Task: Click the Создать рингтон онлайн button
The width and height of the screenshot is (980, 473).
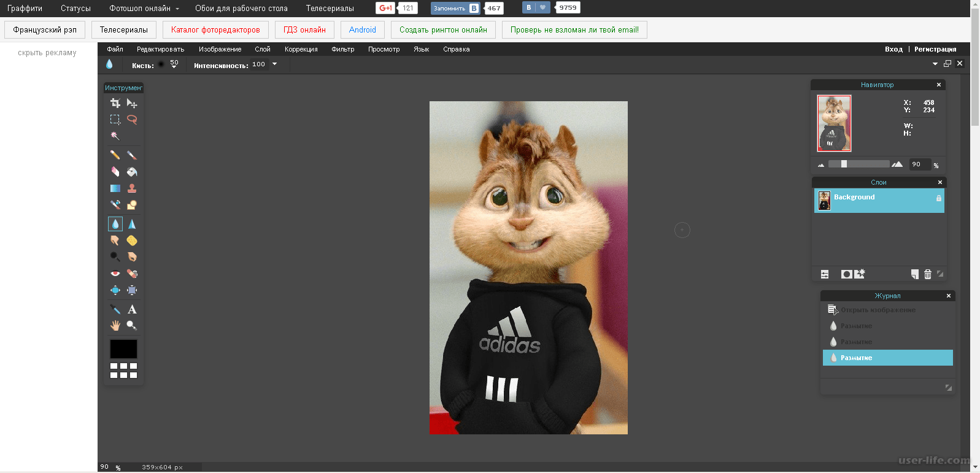Action: tap(443, 30)
